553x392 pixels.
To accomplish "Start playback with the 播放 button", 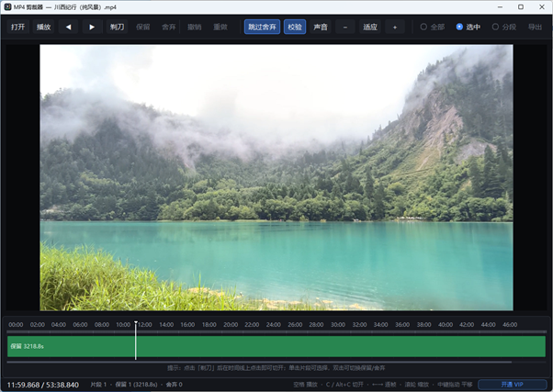I will coord(44,27).
